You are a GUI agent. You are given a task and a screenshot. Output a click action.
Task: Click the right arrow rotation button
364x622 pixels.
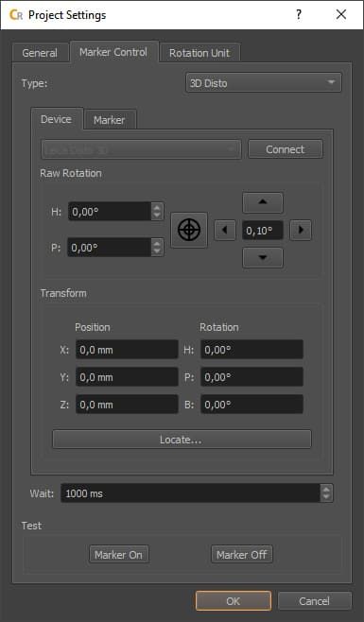pyautogui.click(x=301, y=230)
